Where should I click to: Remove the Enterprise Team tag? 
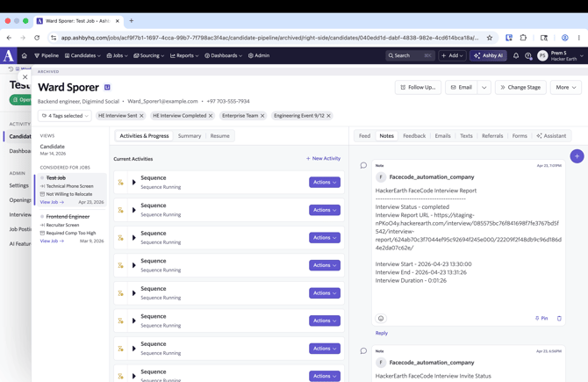262,116
